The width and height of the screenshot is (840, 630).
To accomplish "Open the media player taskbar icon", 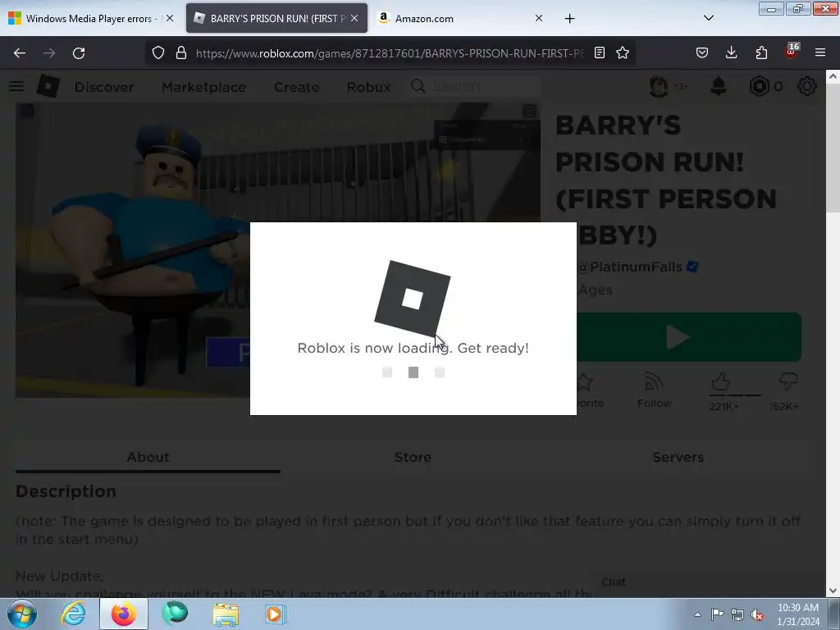I will [x=276, y=614].
